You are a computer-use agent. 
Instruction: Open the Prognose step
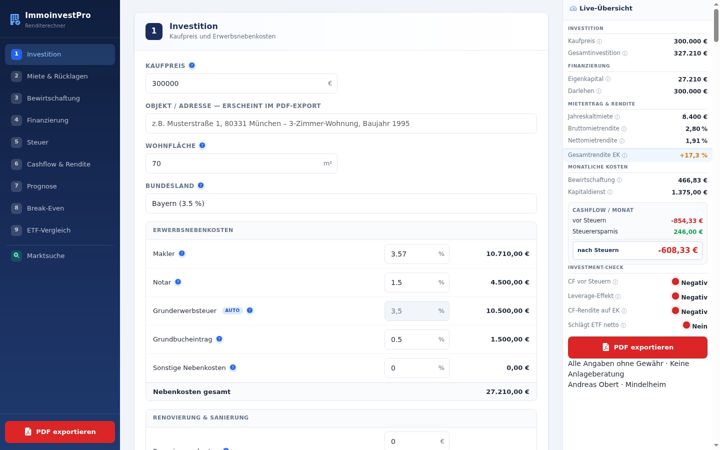coord(60,186)
